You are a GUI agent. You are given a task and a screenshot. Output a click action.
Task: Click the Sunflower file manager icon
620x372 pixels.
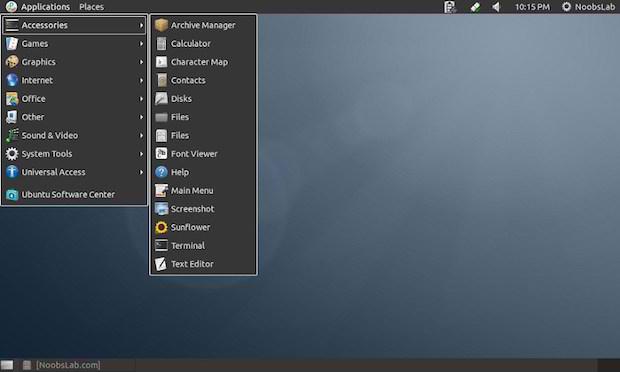click(x=161, y=227)
